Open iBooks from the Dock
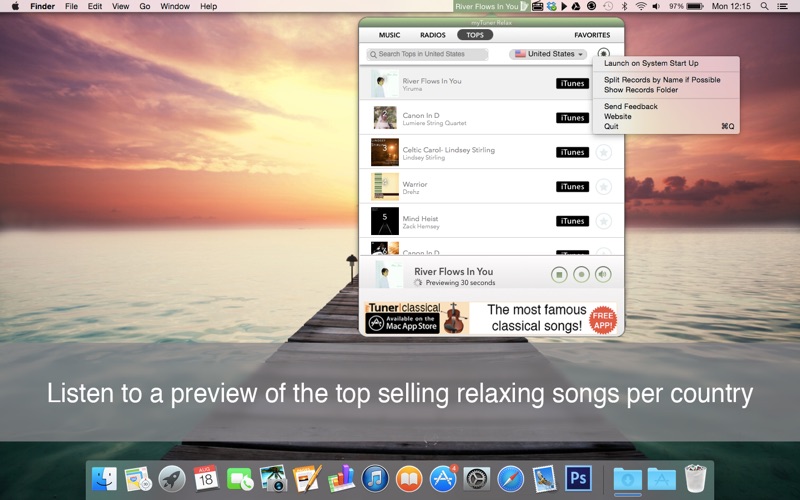The height and width of the screenshot is (500, 800). [409, 480]
